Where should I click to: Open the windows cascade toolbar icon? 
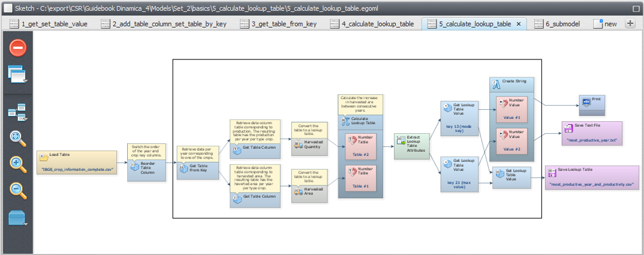click(17, 74)
